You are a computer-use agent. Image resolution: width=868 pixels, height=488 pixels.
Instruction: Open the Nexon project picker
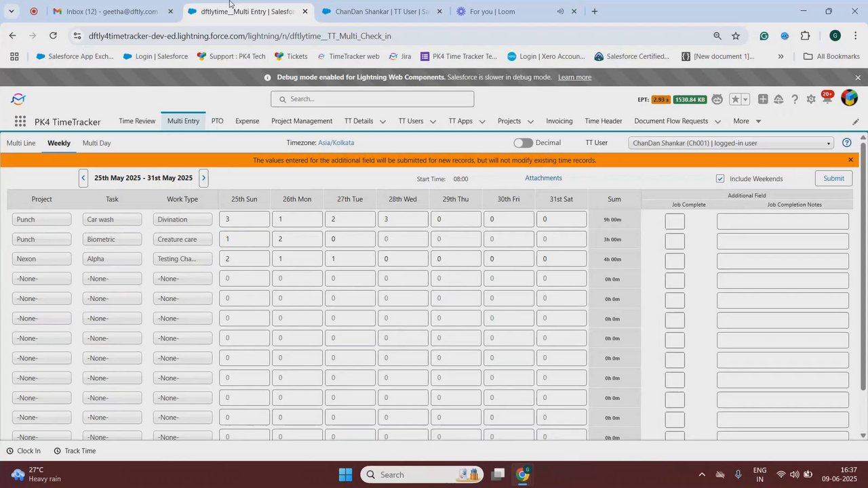(41, 259)
